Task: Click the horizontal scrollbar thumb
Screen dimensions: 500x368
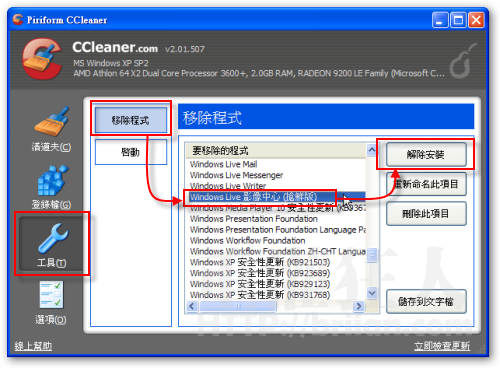Action: [238, 306]
